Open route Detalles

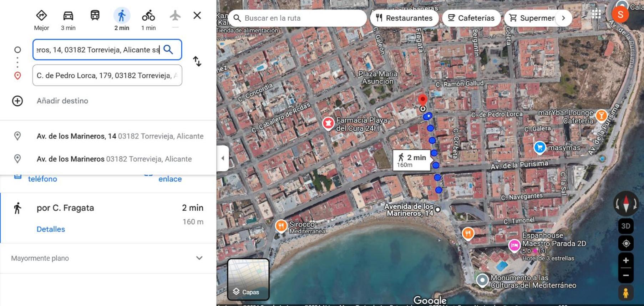51,229
